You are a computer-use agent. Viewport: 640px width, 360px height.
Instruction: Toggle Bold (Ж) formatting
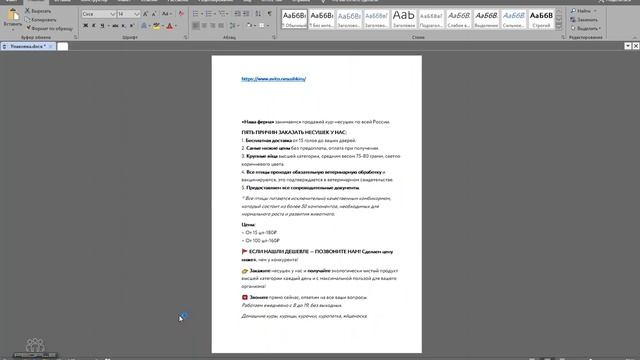[x=85, y=26]
